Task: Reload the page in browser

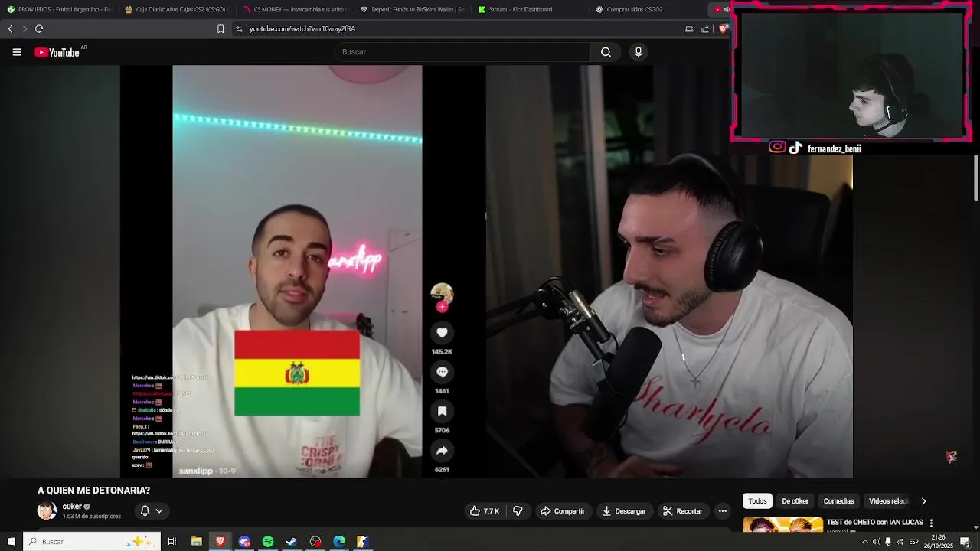Action: coord(39,29)
